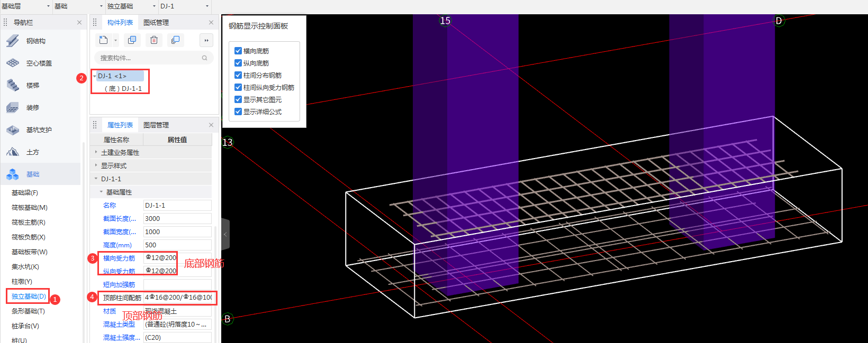Select 集水坑(K) in navigation list
868x343 pixels.
coord(25,267)
